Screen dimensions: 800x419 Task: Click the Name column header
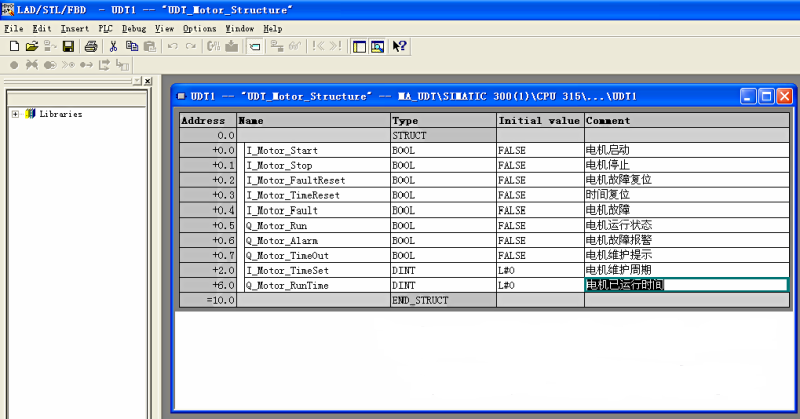(313, 120)
